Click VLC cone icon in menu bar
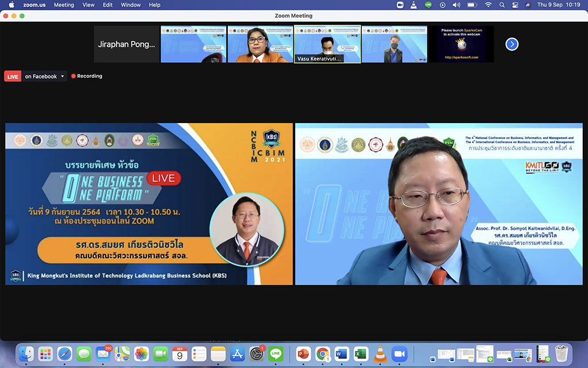The height and width of the screenshot is (368, 588). [413, 5]
